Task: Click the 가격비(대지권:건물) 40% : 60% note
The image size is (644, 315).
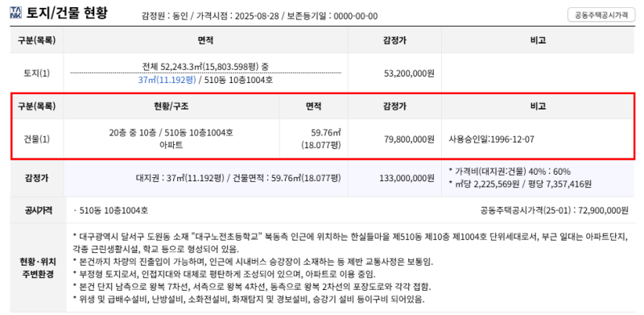Action: 510,172
